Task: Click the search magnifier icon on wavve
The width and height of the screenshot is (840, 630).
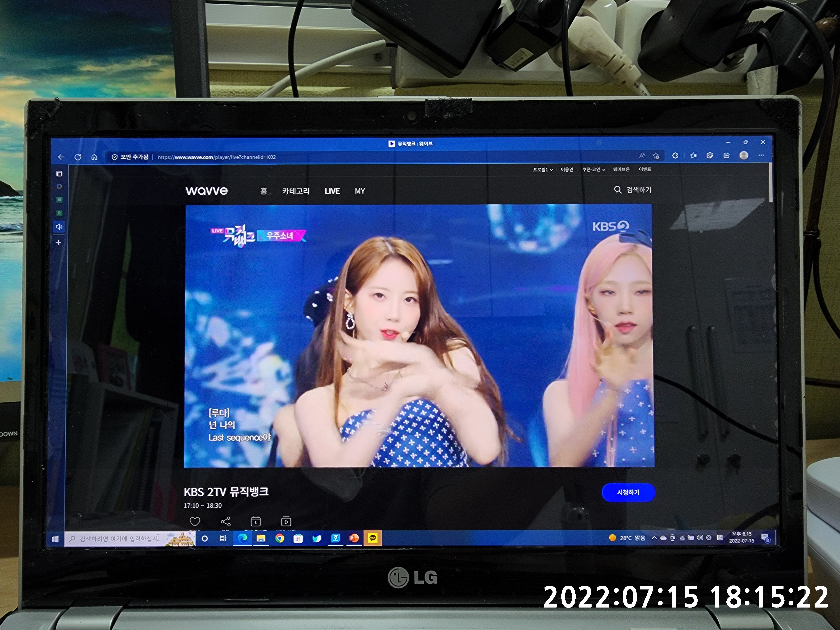Action: click(618, 189)
